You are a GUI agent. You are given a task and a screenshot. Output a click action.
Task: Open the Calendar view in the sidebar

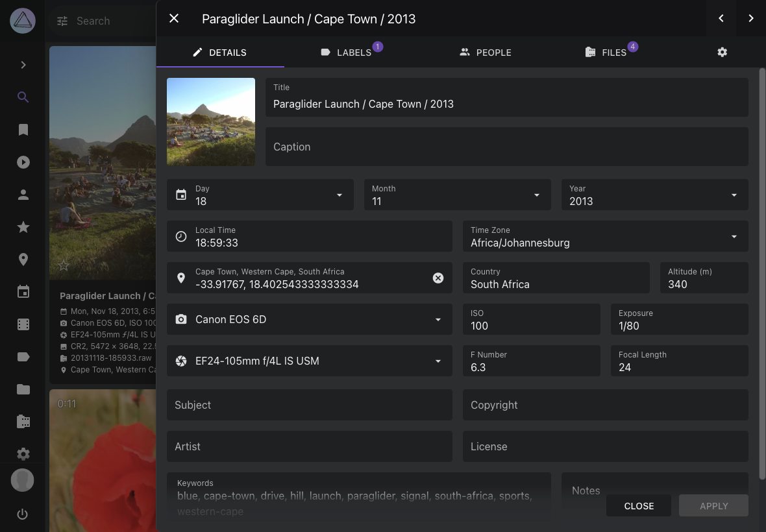[23, 291]
